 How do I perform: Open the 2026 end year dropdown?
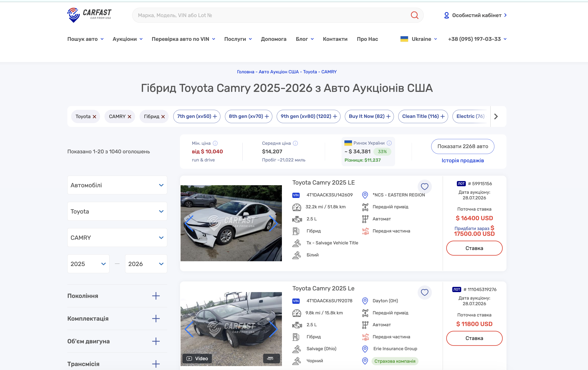tap(146, 264)
